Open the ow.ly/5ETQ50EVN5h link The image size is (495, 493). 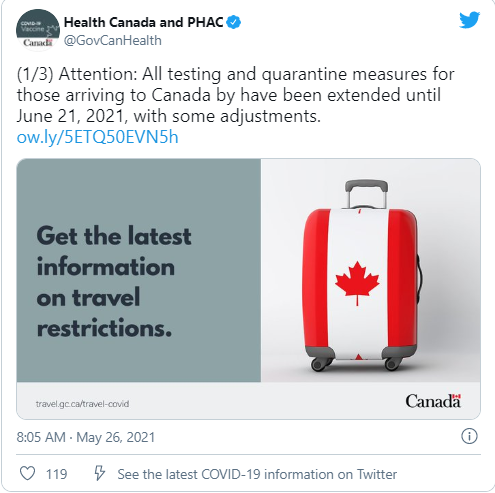[98, 137]
